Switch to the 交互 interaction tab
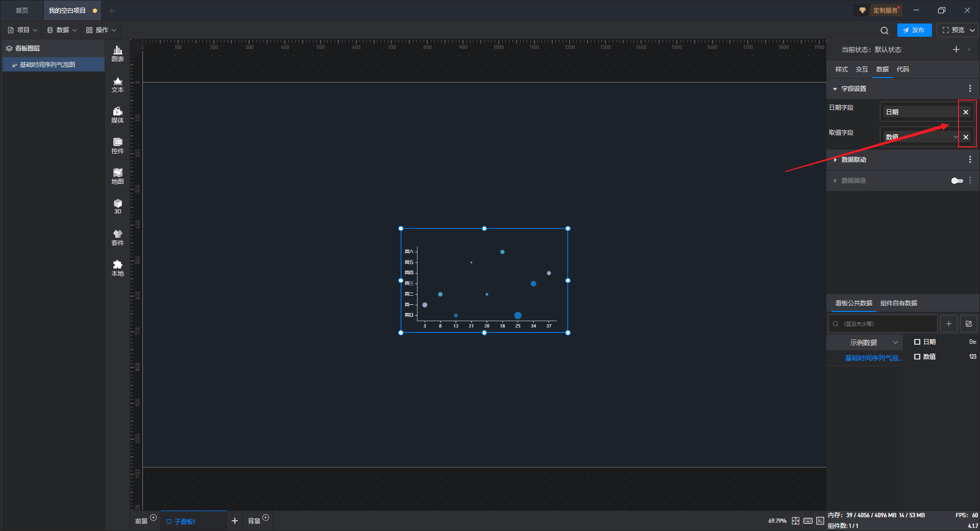Screen dimensions: 980x531 862,69
